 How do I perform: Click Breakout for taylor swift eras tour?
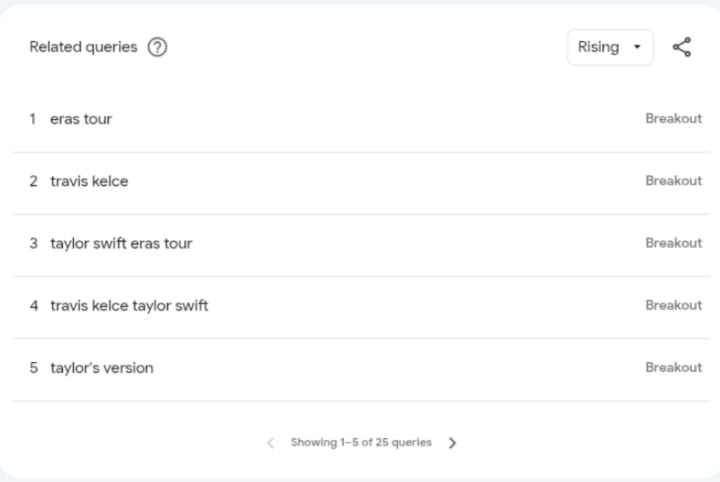coord(673,243)
